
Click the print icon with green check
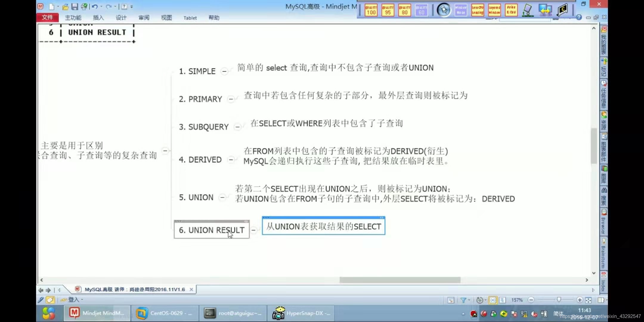pos(84,6)
